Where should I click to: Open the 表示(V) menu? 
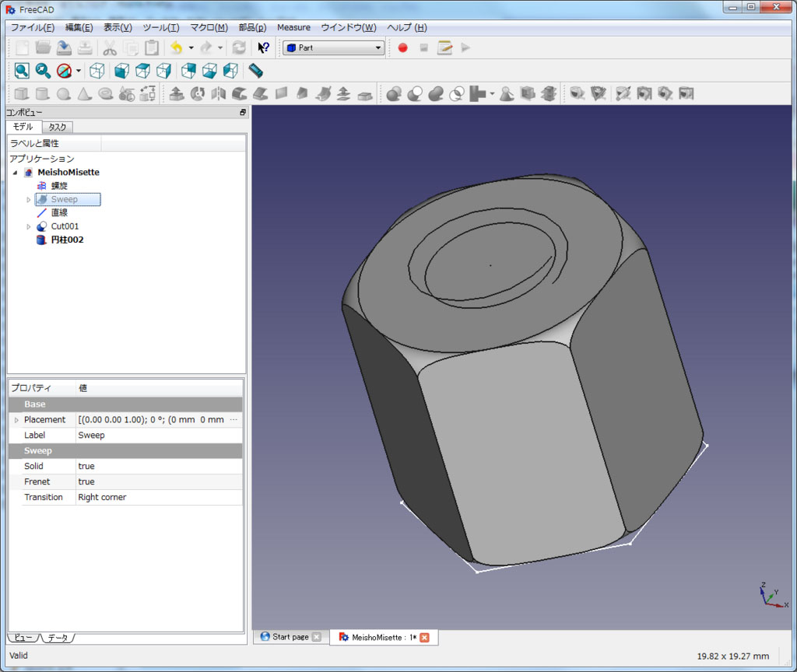118,27
